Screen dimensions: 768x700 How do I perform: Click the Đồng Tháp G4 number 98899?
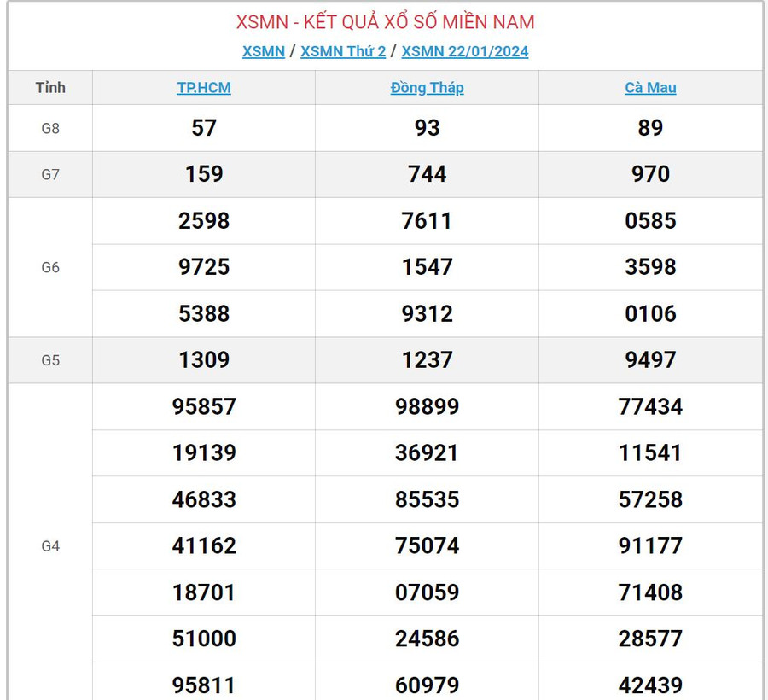point(427,406)
